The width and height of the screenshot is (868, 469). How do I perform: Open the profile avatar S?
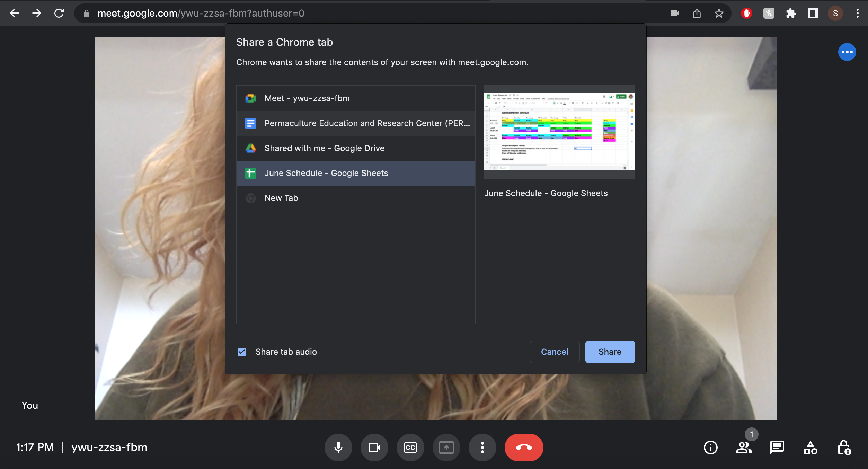pos(835,13)
